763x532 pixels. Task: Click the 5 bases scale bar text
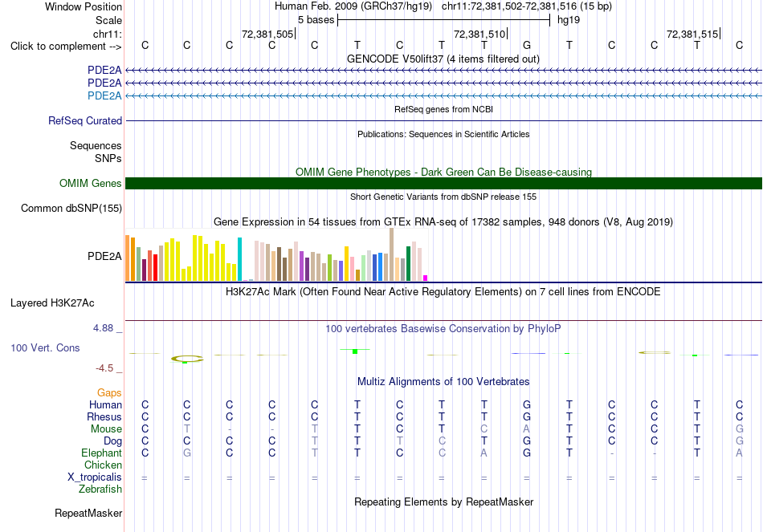(316, 20)
